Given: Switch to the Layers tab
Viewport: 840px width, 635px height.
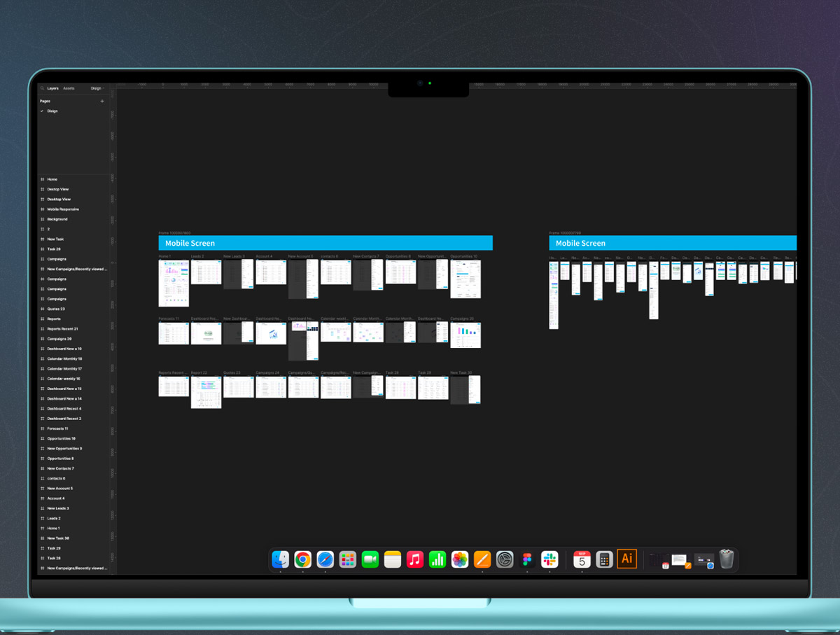Looking at the screenshot, I should tap(53, 88).
